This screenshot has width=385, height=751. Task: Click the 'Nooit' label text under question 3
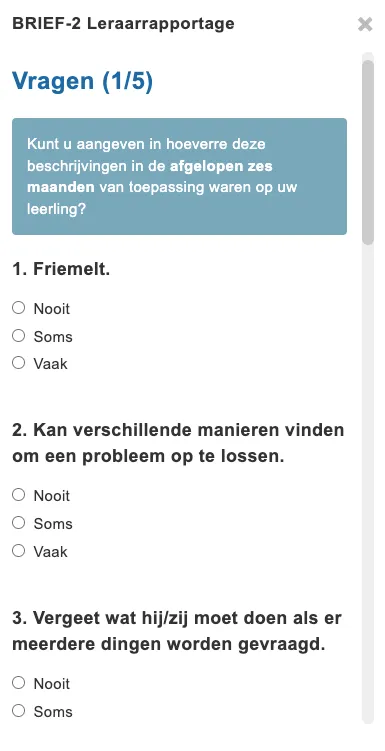(52, 683)
